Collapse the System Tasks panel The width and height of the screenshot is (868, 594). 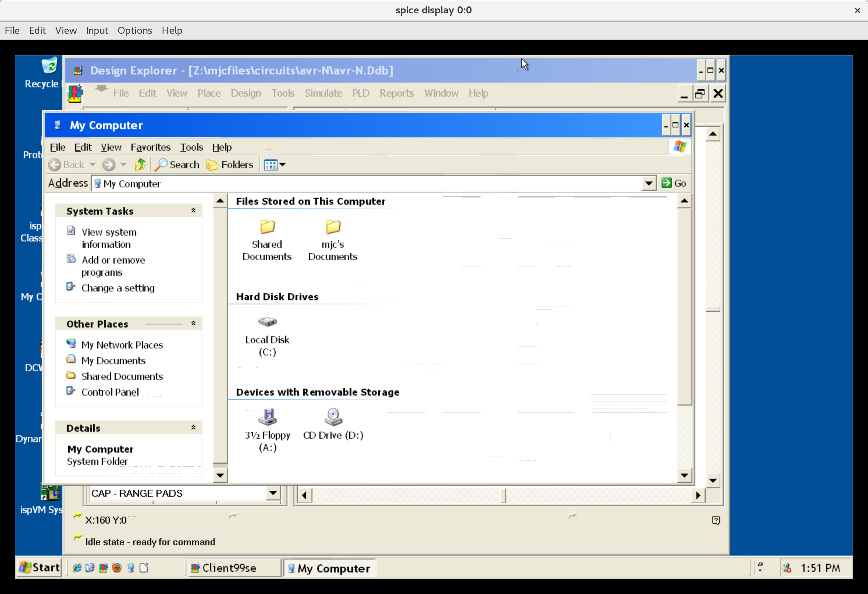193,210
